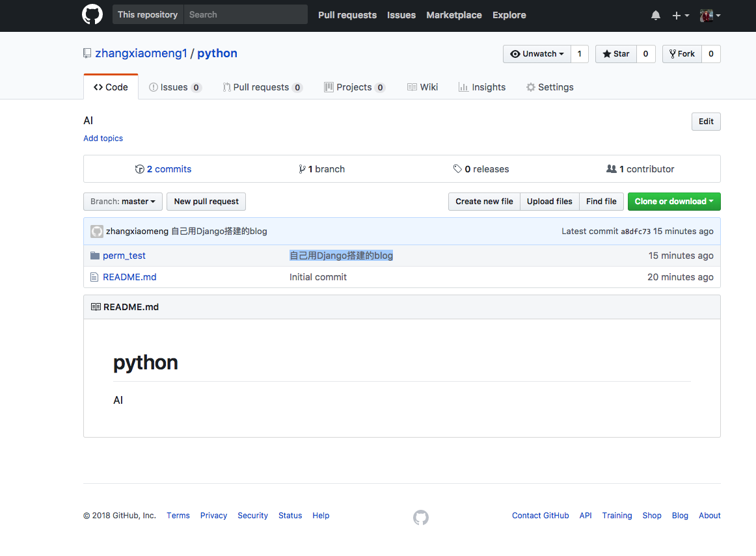Click the commits history clock icon
This screenshot has width=756, height=556.
click(140, 169)
